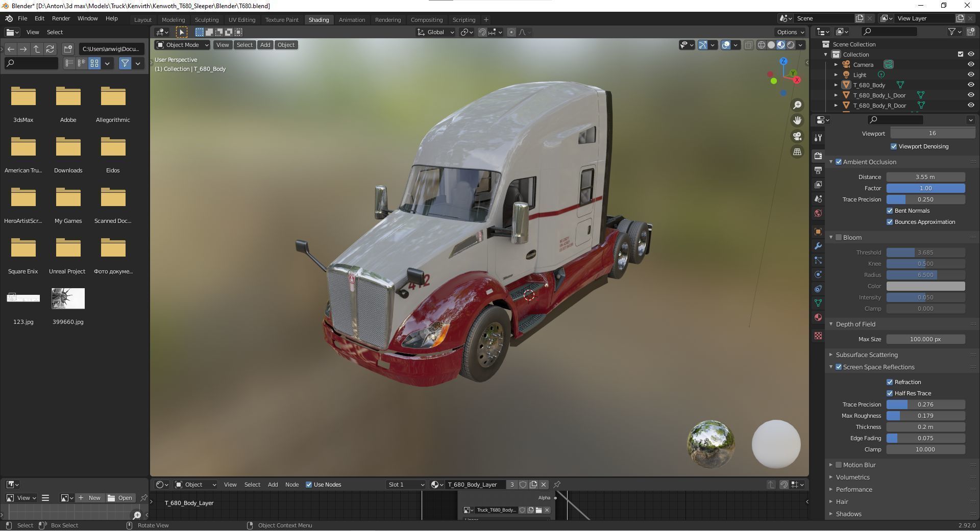Screen dimensions: 980x531
Task: Select the tweak select tool icon
Action: pos(181,32)
